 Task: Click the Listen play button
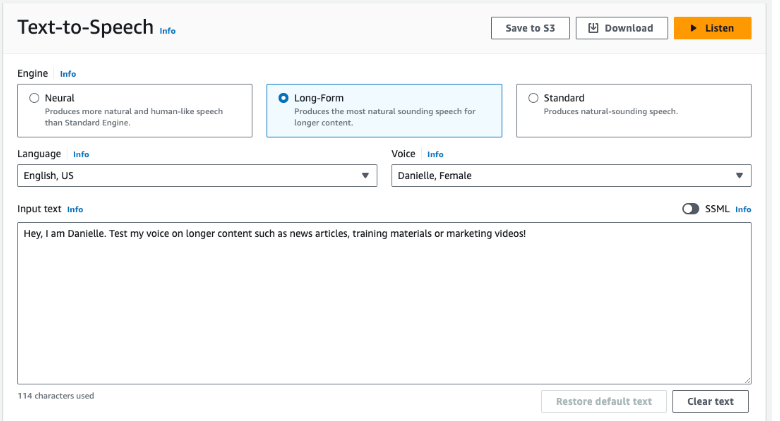[712, 28]
